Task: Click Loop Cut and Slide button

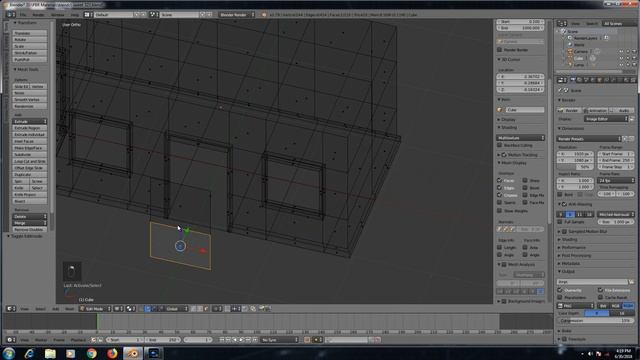Action: click(x=30, y=161)
